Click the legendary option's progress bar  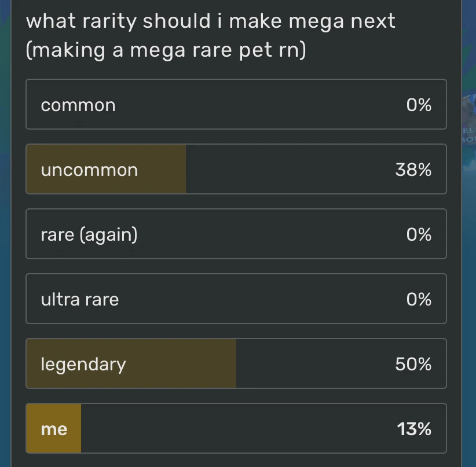click(x=130, y=364)
